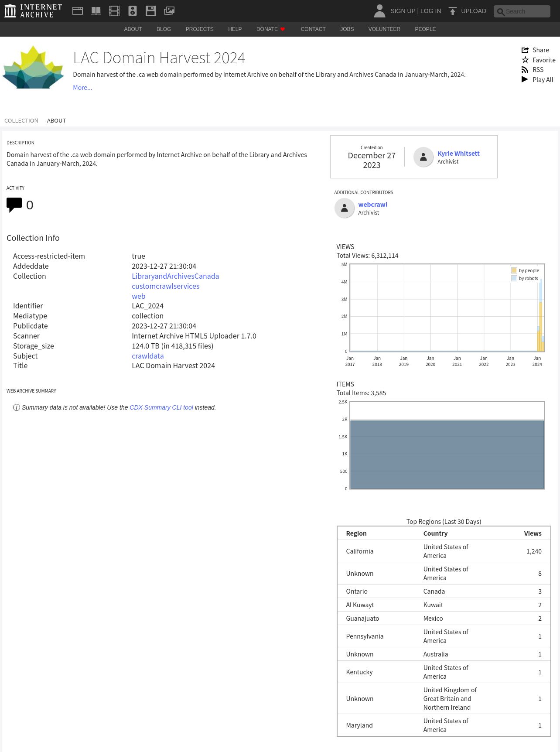Open the About menu item

(x=133, y=29)
